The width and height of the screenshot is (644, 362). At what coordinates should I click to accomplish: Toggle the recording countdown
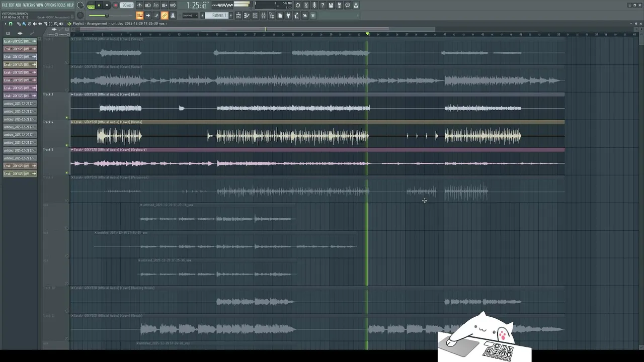point(156,6)
